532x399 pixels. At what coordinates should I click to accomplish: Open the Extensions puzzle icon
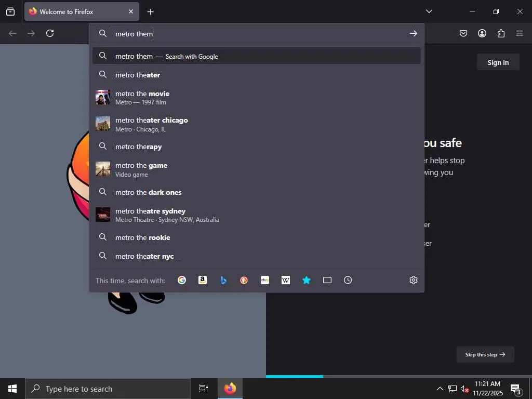[x=501, y=33]
